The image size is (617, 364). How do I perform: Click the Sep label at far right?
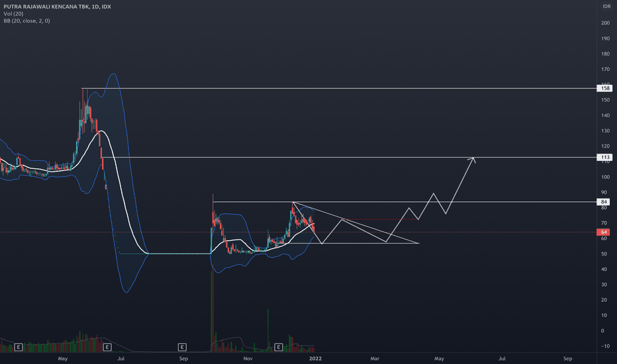click(567, 359)
